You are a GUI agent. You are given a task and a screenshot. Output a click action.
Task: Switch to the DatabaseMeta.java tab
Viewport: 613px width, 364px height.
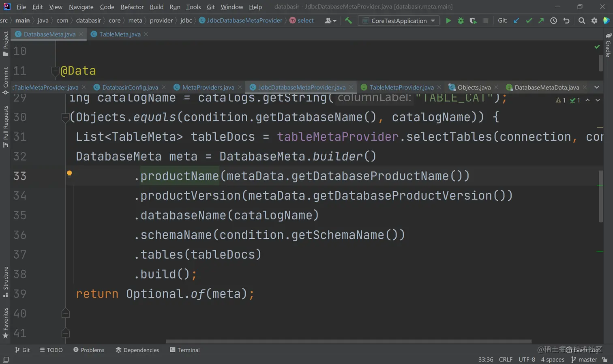click(x=49, y=34)
